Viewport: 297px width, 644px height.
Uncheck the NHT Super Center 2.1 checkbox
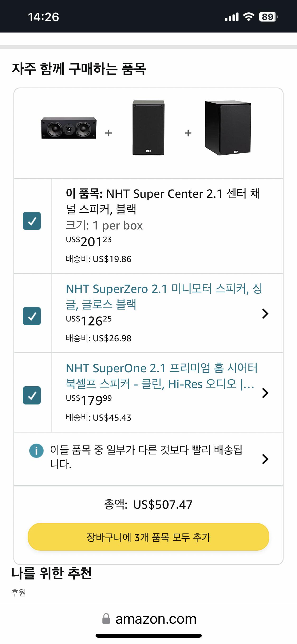point(32,221)
